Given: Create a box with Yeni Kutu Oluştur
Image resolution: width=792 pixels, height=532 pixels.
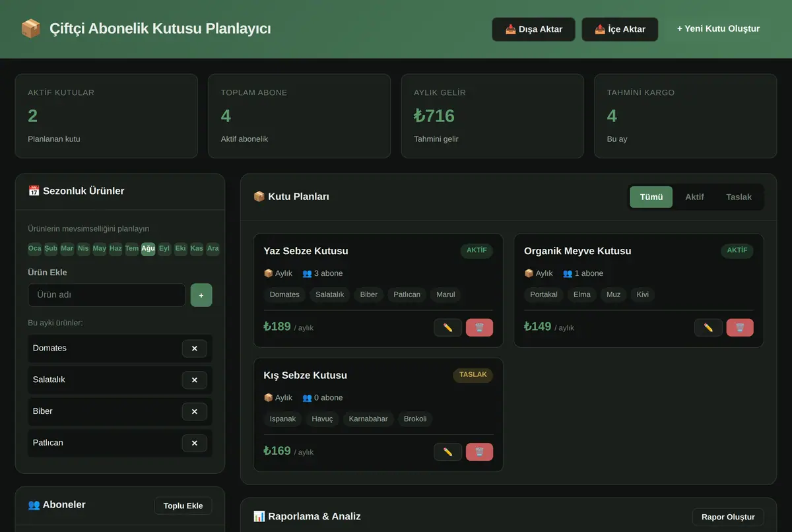Looking at the screenshot, I should (x=718, y=29).
